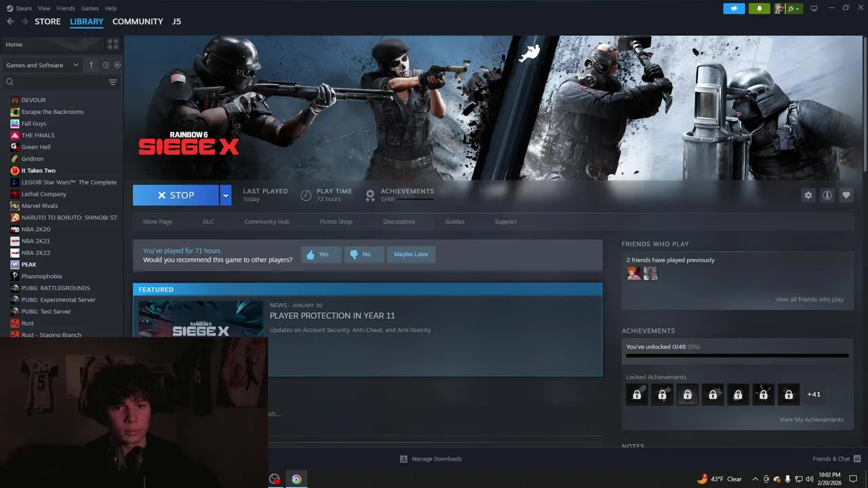Open the View menu
This screenshot has height=488, width=868.
(44, 8)
